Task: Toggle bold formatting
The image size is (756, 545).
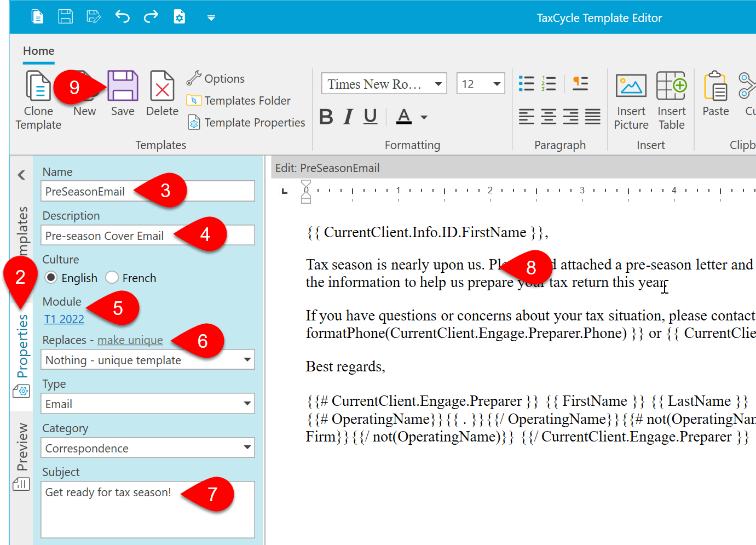Action: point(326,117)
